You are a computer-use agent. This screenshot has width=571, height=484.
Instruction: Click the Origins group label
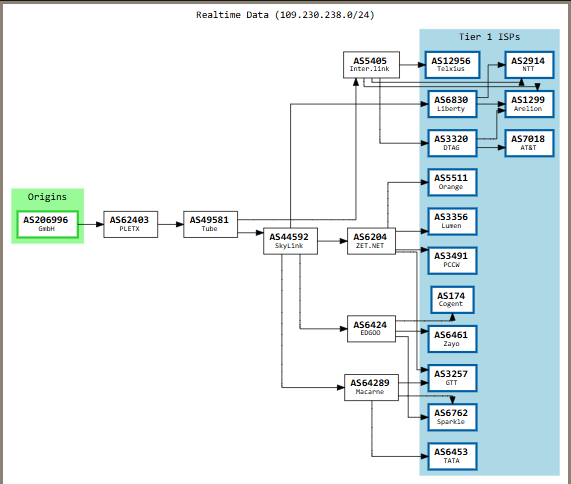[x=47, y=197]
